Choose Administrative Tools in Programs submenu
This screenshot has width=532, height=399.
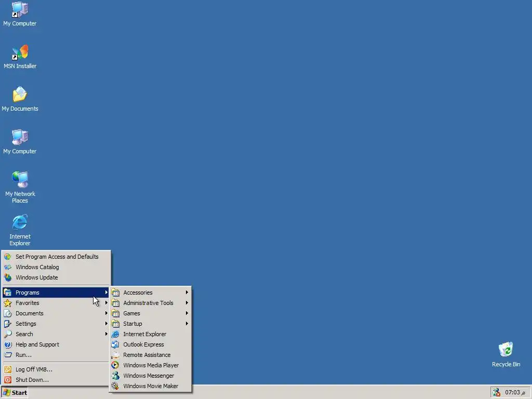point(150,303)
